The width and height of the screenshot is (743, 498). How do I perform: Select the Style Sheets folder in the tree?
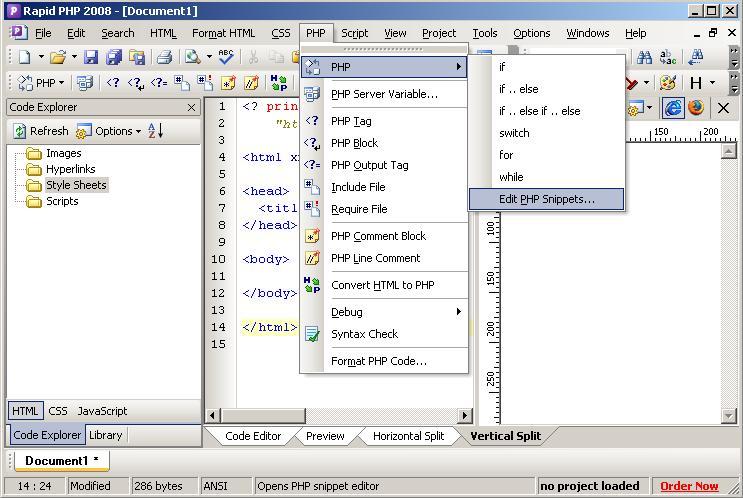pos(76,185)
